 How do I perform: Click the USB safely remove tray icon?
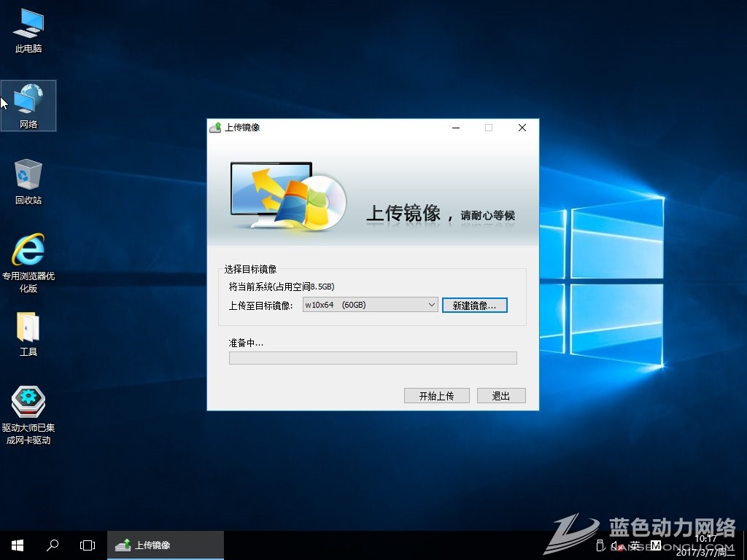(x=600, y=545)
